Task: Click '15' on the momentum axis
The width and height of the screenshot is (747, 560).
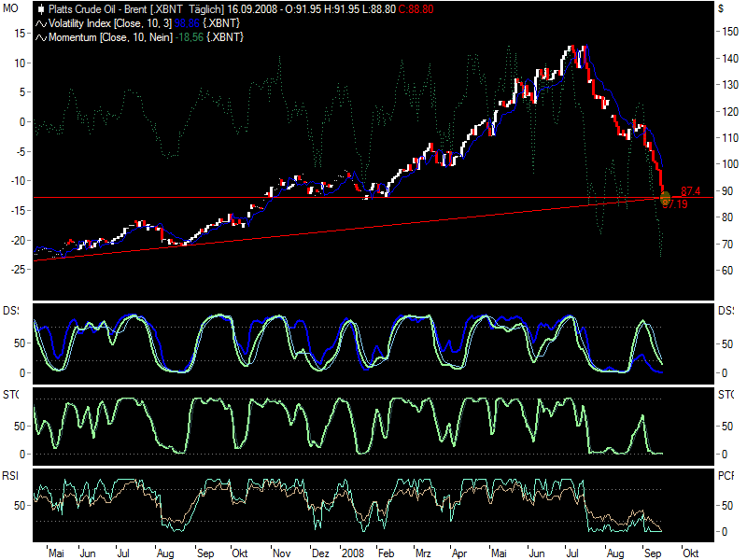Action: pos(20,34)
